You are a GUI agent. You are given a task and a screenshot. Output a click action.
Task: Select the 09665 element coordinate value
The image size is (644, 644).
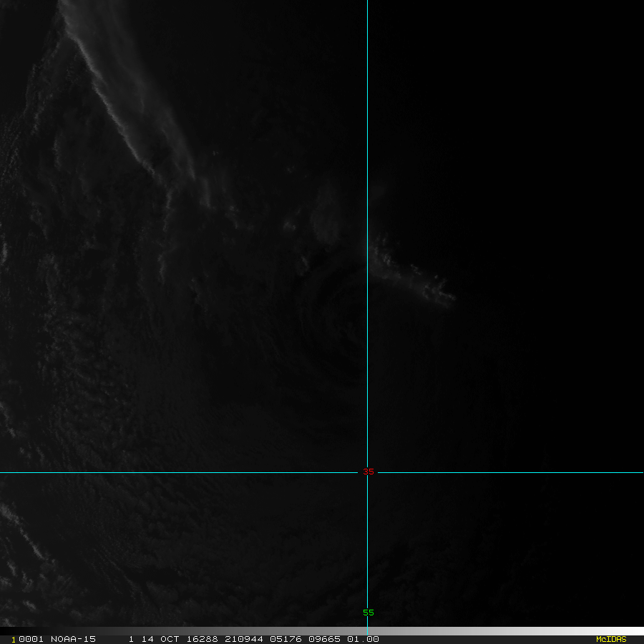[x=324, y=639]
